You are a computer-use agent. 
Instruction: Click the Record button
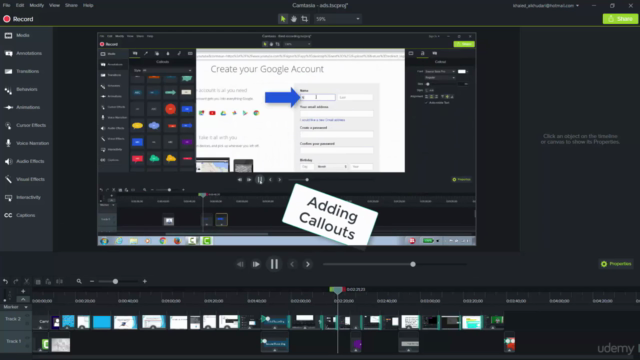point(18,19)
